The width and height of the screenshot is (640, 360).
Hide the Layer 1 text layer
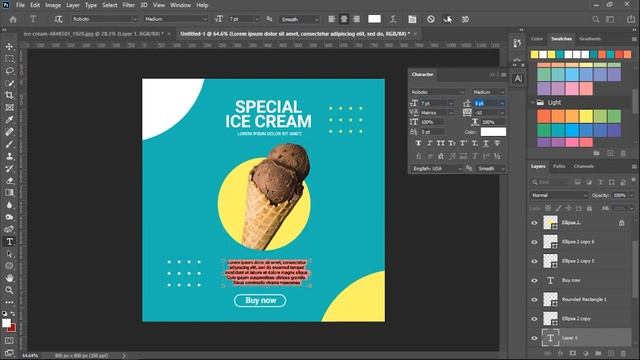534,338
